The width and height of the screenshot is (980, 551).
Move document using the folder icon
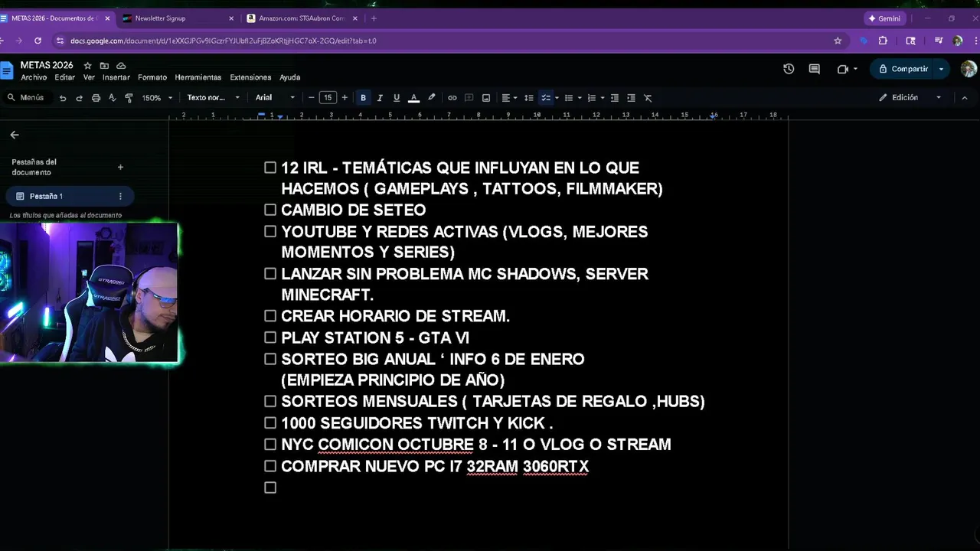(x=104, y=66)
